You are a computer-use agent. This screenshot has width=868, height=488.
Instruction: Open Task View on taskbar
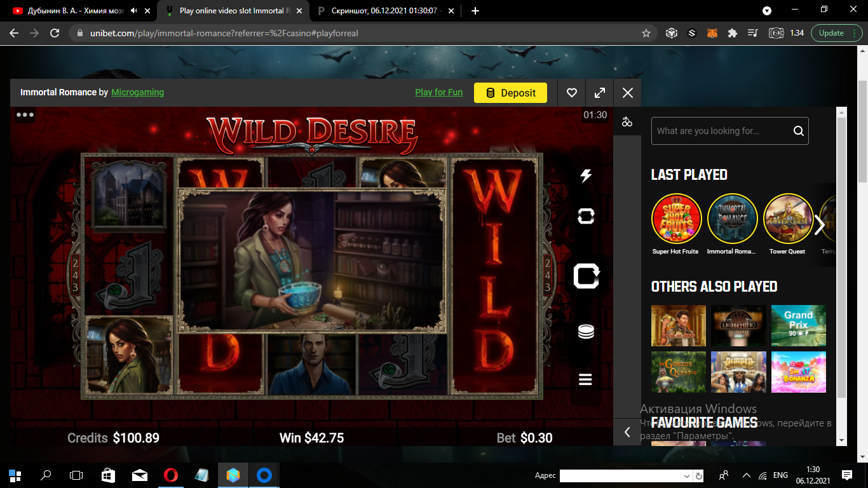[x=76, y=475]
